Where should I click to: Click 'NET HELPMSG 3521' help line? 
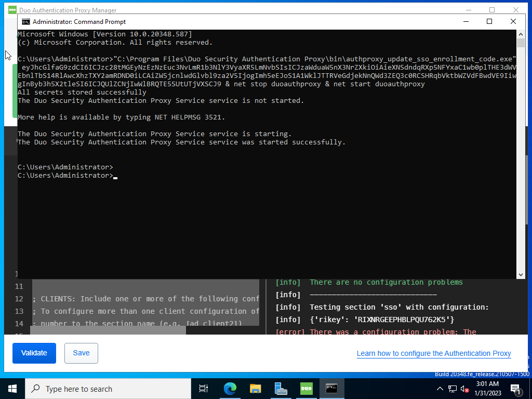click(x=122, y=117)
